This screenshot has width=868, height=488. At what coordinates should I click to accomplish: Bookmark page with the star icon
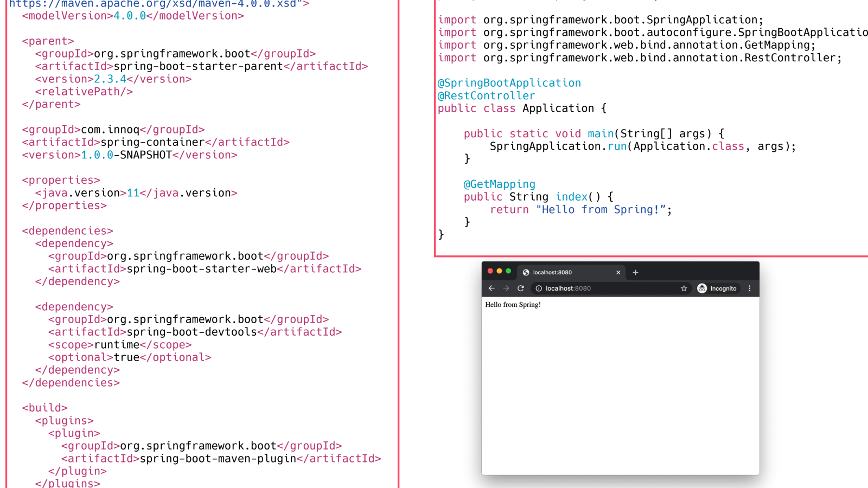click(684, 288)
